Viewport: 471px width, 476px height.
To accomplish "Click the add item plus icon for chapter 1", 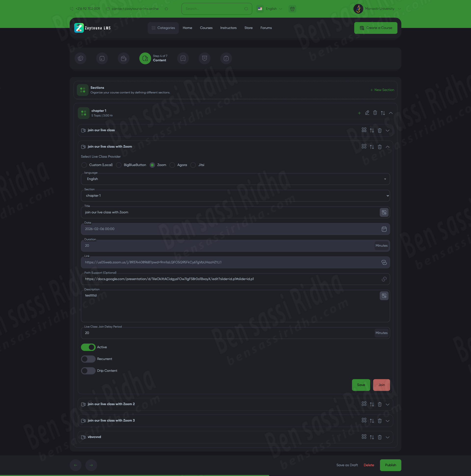I will click(359, 113).
